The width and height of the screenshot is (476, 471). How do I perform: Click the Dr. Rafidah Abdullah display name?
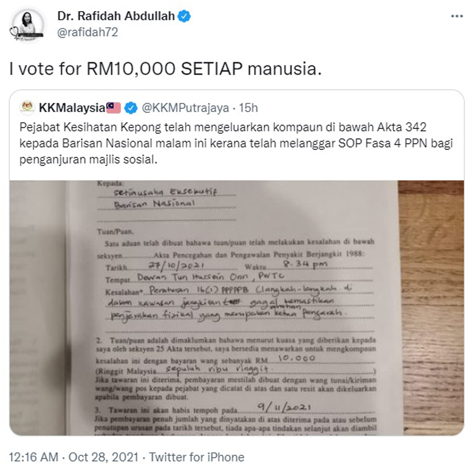(x=116, y=16)
